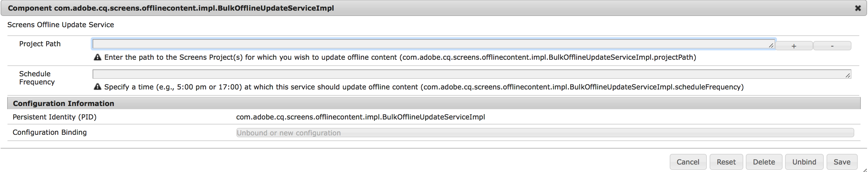Focus the Schedule Frequency input field
The height and width of the screenshot is (172, 868).
pyautogui.click(x=468, y=74)
